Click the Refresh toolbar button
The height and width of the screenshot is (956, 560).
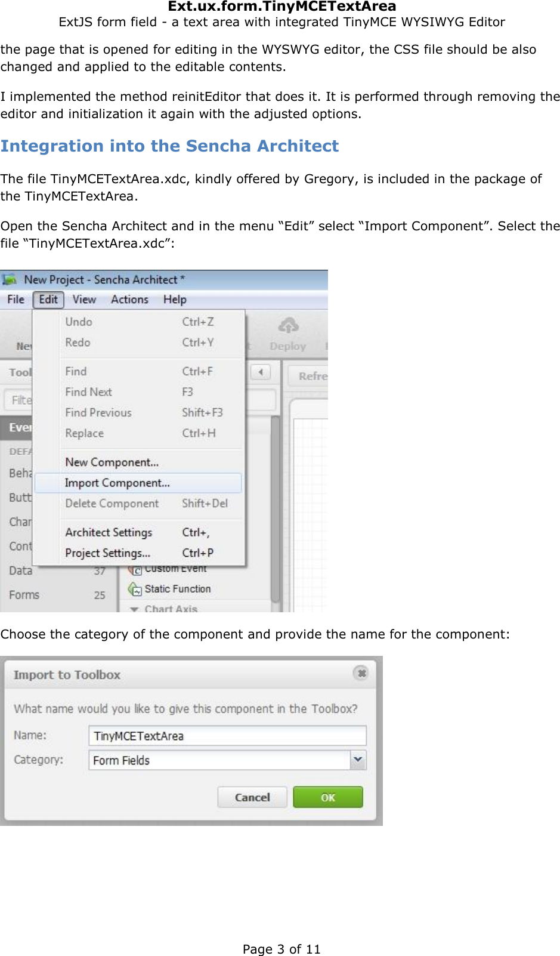[x=308, y=376]
